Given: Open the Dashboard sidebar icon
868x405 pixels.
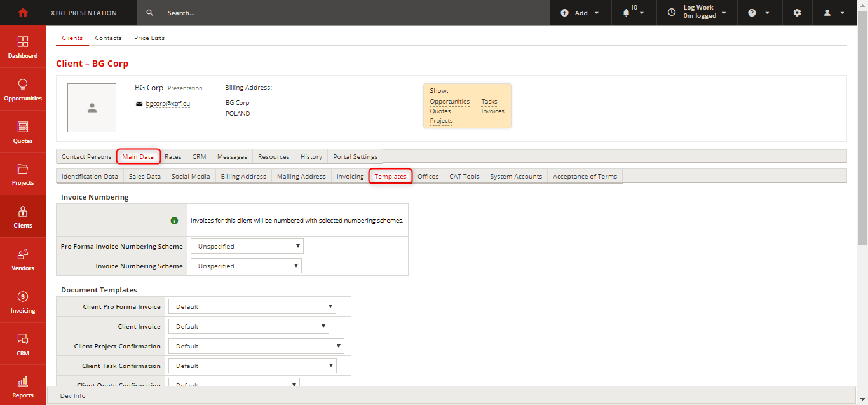Looking at the screenshot, I should pyautogui.click(x=23, y=47).
